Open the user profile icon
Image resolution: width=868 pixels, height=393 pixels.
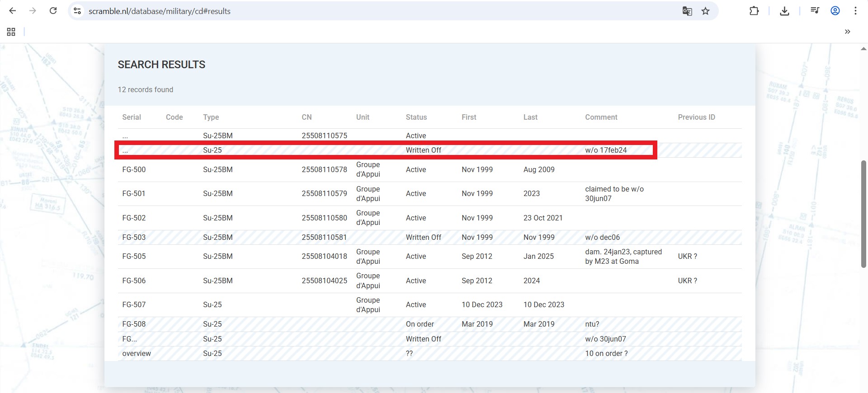pos(835,11)
